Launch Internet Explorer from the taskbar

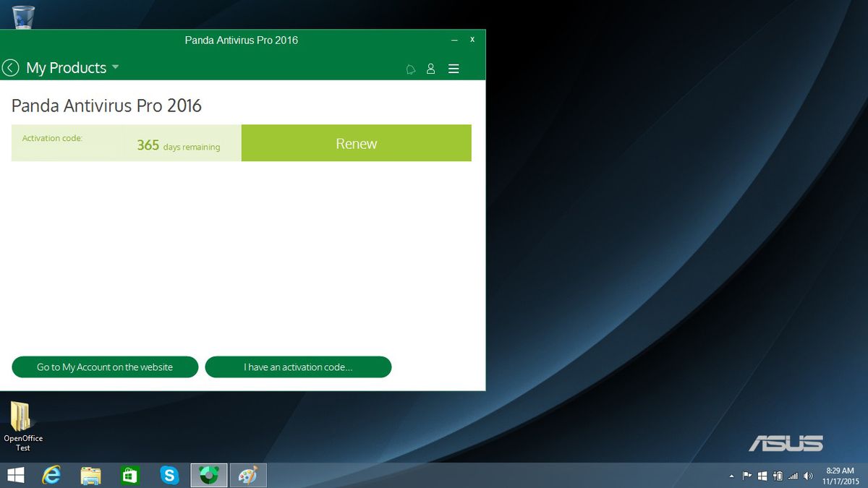pyautogui.click(x=51, y=475)
